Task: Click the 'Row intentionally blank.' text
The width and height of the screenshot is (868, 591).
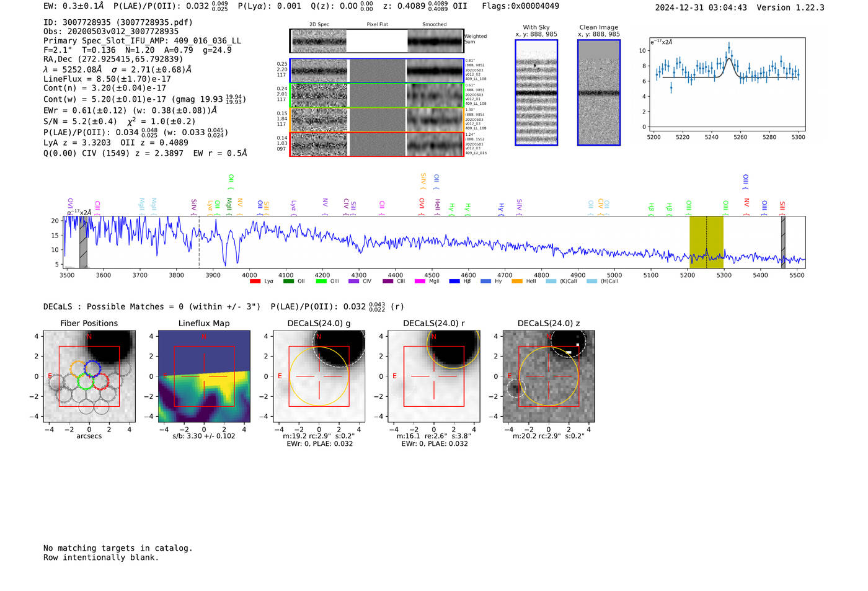Action: (x=101, y=558)
